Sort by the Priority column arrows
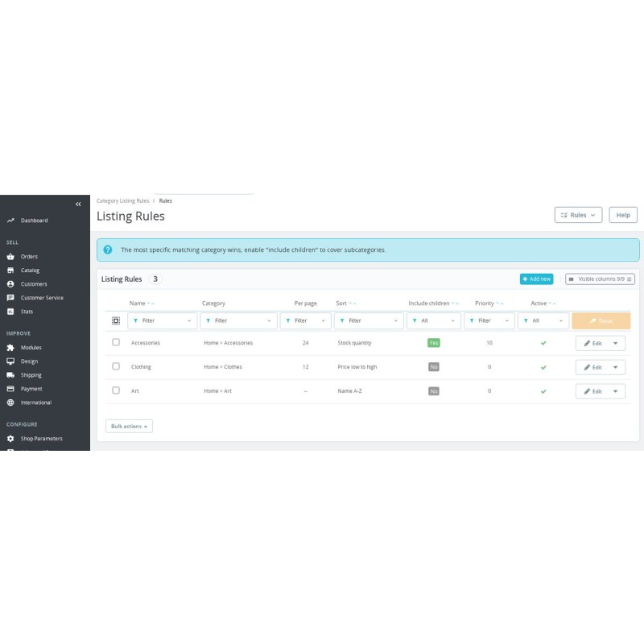This screenshot has width=644, height=644. tap(499, 303)
